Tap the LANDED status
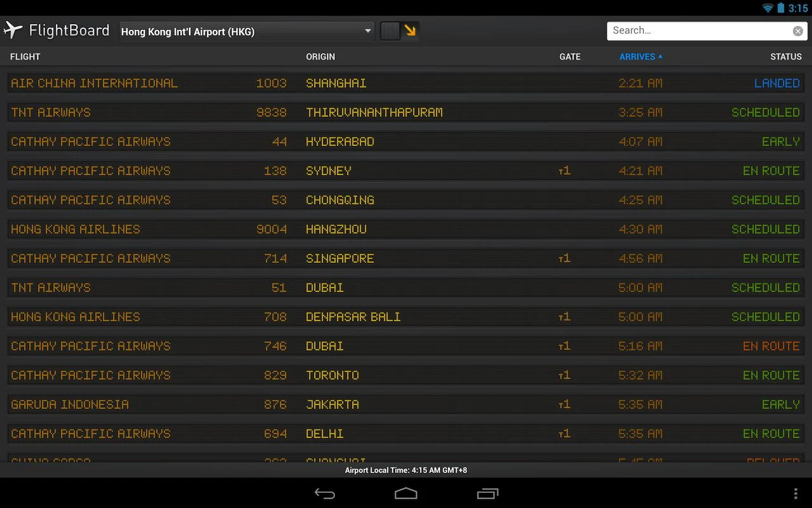Viewport: 812px width, 508px height. [777, 83]
